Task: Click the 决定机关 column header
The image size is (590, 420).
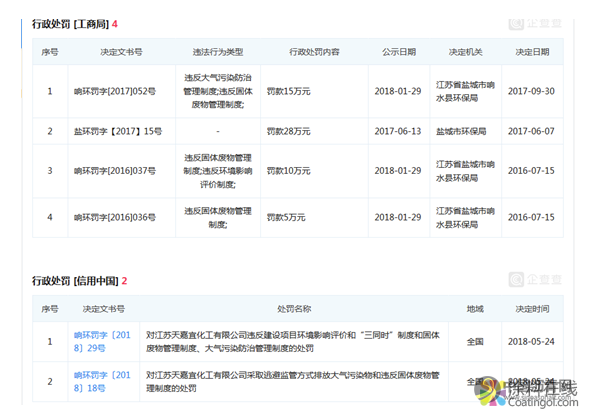Action: coord(465,52)
